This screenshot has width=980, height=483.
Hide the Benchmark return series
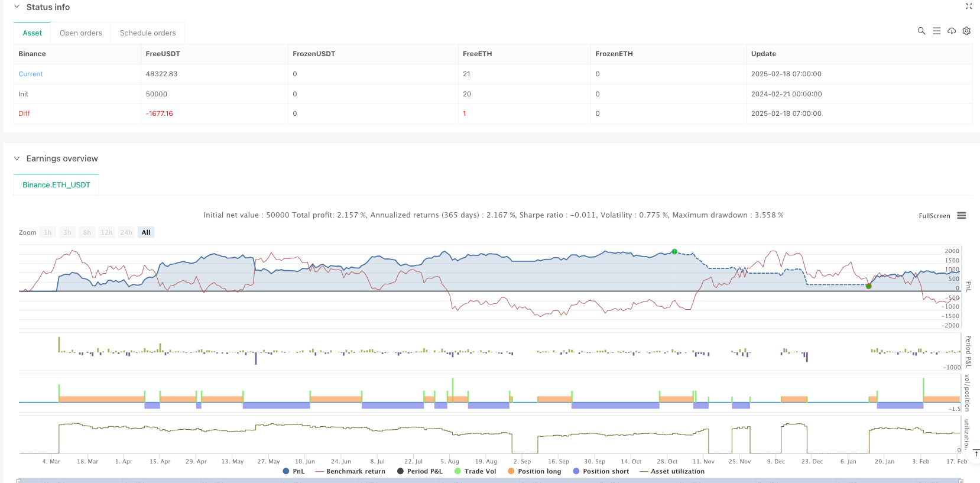pyautogui.click(x=351, y=471)
